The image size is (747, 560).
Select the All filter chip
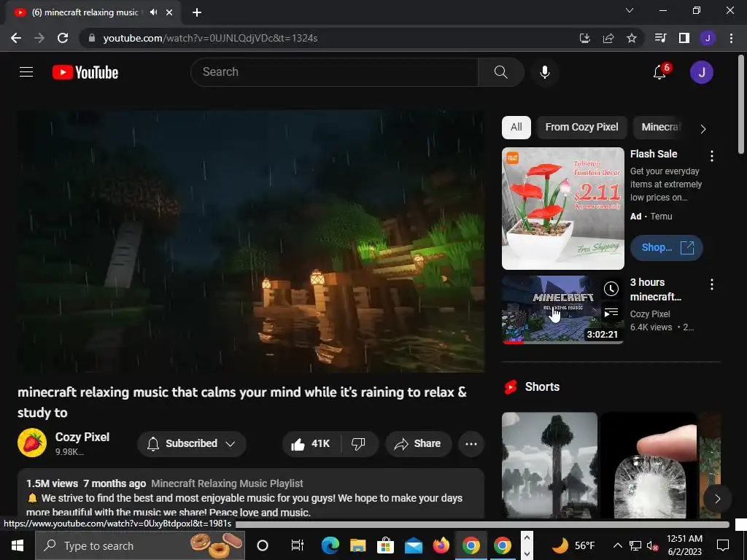pos(516,127)
